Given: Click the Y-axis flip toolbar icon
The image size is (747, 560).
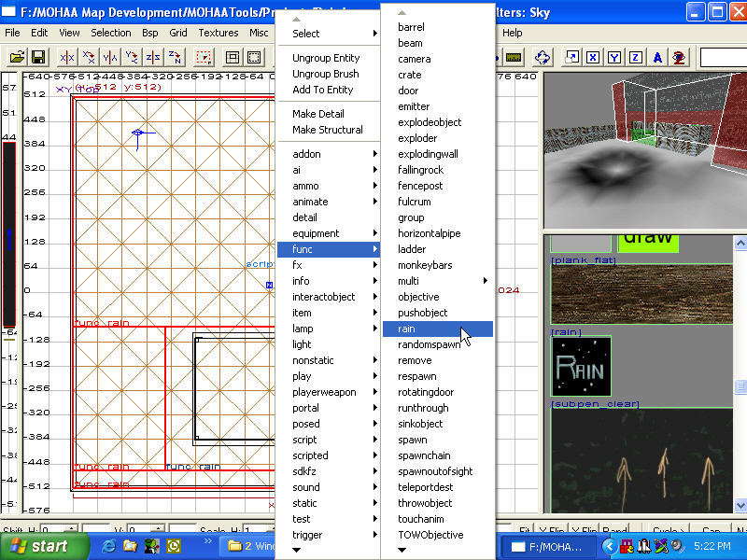Looking at the screenshot, I should tap(110, 57).
